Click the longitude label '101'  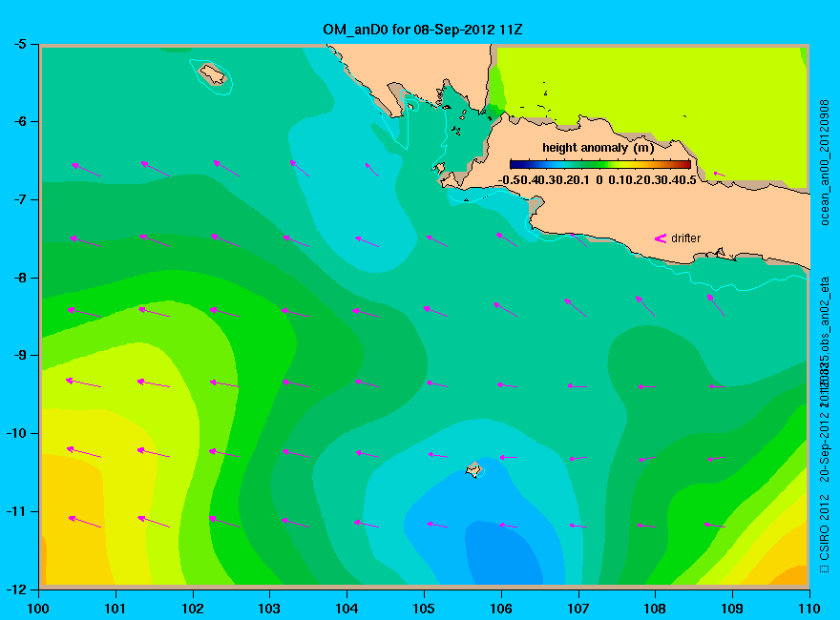pos(115,609)
